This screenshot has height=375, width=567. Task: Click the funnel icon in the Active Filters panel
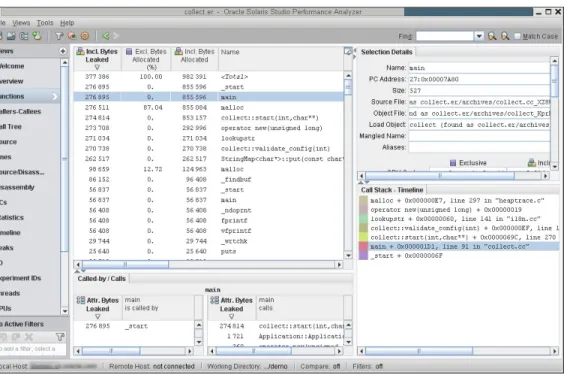60,337
